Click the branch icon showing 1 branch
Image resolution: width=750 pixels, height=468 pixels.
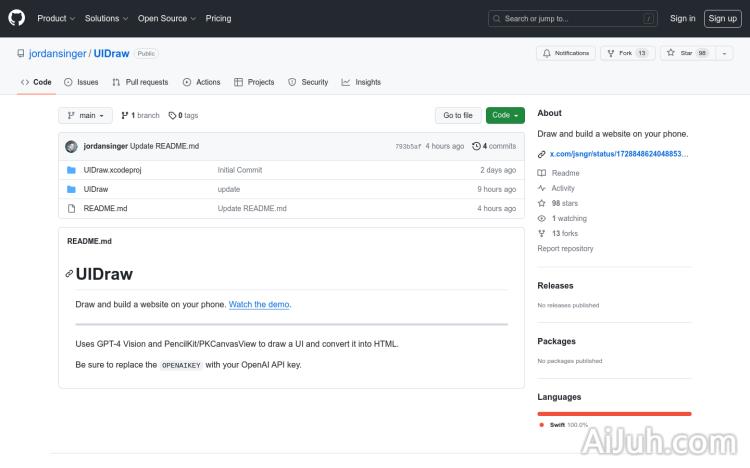click(x=125, y=115)
